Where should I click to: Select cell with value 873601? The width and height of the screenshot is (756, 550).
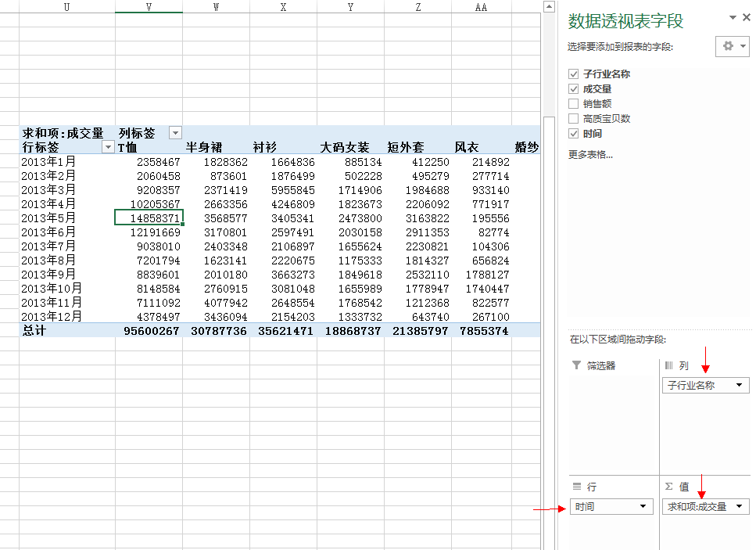click(x=216, y=175)
